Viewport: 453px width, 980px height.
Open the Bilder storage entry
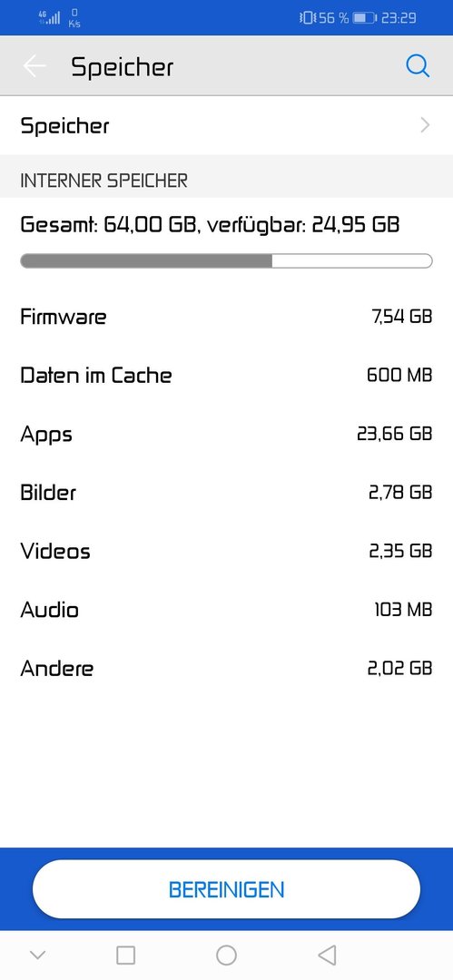pos(227,492)
